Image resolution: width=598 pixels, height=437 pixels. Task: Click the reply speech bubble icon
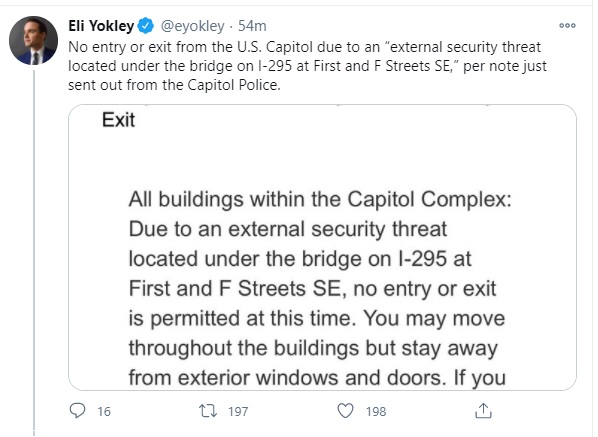pos(77,411)
